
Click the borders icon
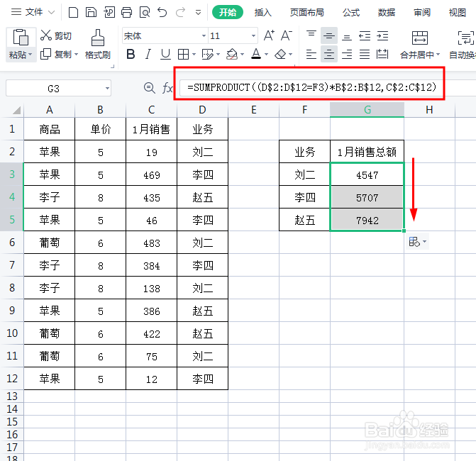point(183,55)
